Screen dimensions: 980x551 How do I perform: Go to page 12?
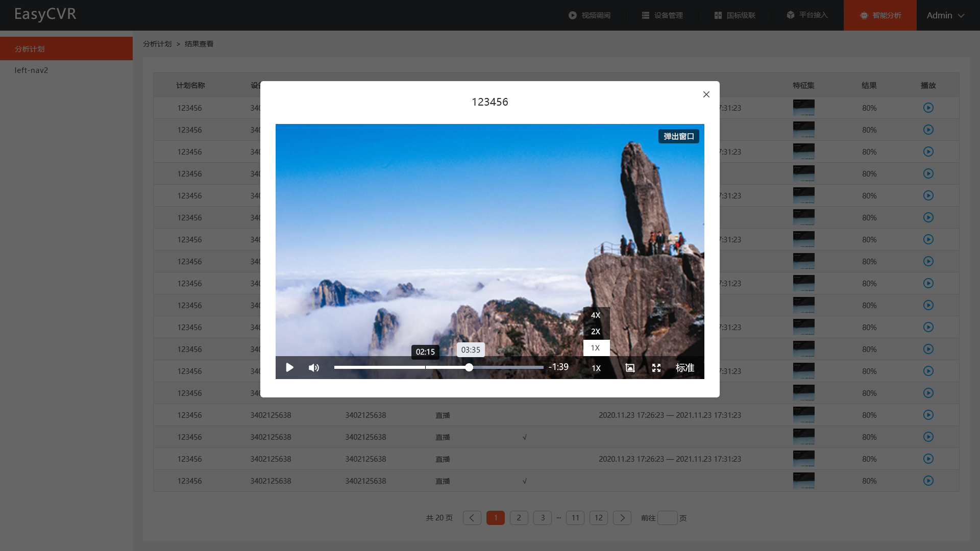pyautogui.click(x=598, y=518)
